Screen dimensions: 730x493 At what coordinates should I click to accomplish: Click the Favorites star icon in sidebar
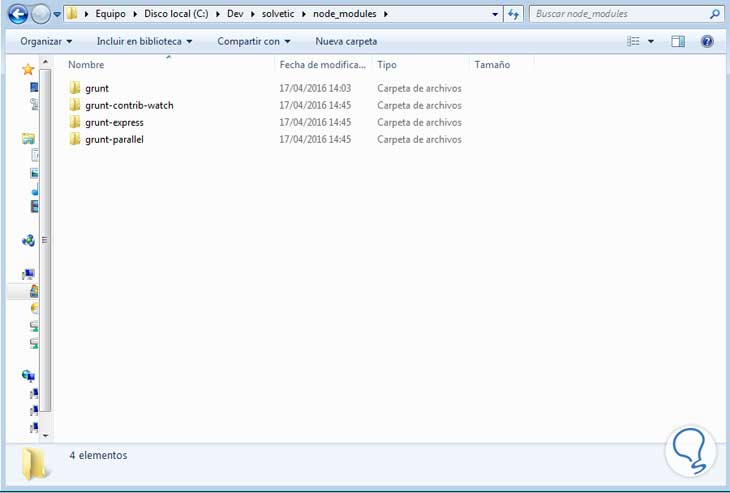click(x=28, y=70)
